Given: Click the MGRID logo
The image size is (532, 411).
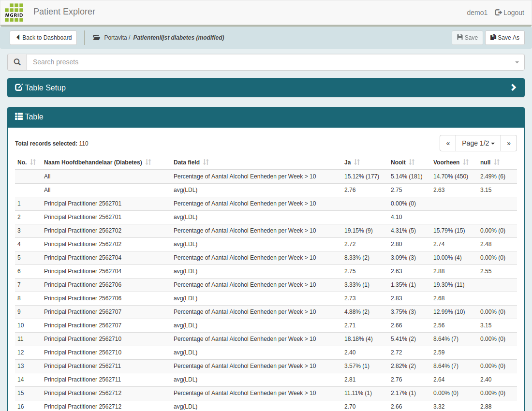Looking at the screenshot, I should [x=14, y=13].
